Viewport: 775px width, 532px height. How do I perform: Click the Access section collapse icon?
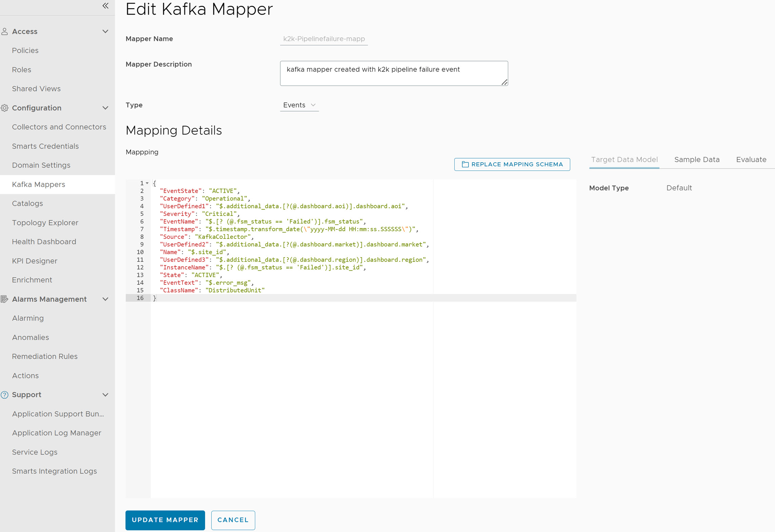click(x=105, y=32)
